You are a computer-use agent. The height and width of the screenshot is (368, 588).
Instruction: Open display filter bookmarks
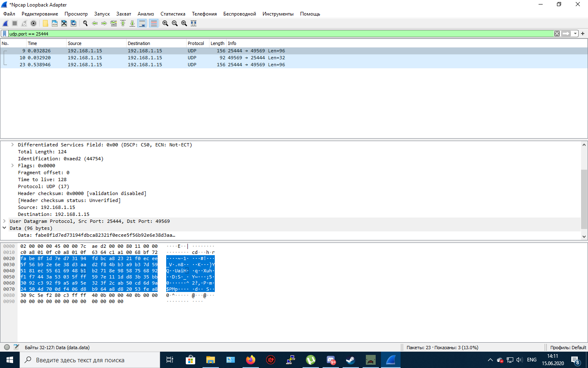(4, 34)
